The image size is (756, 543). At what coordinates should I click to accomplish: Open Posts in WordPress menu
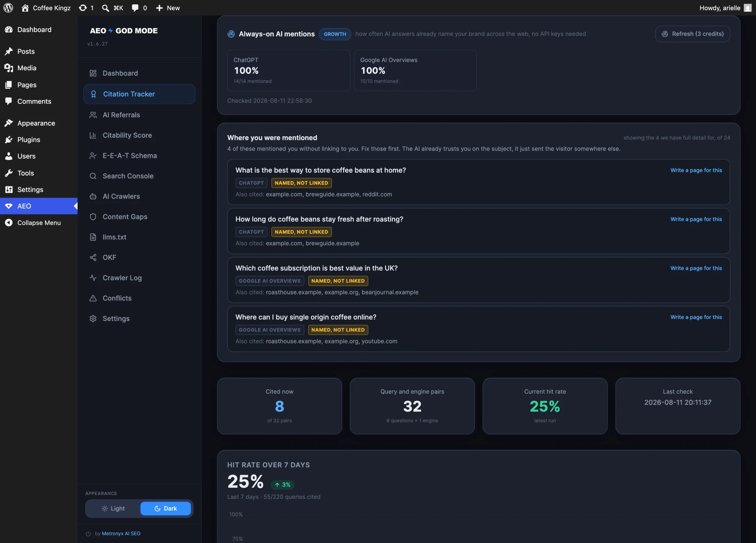(39, 51)
